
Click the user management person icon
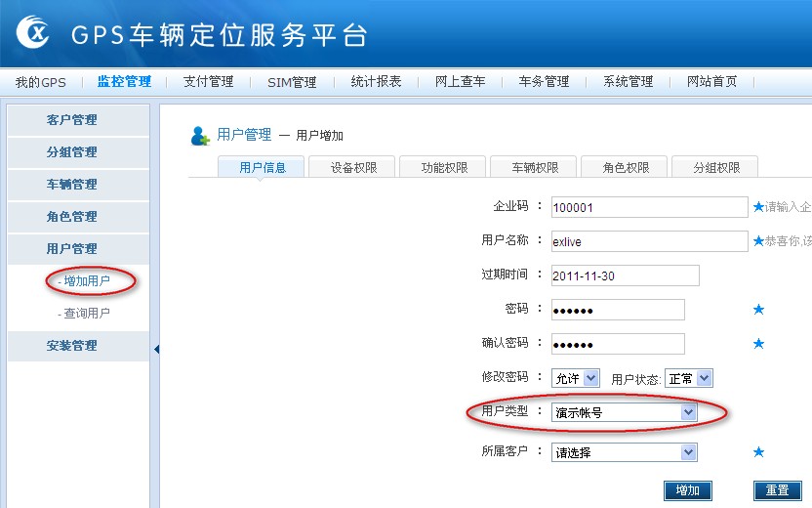pos(200,136)
